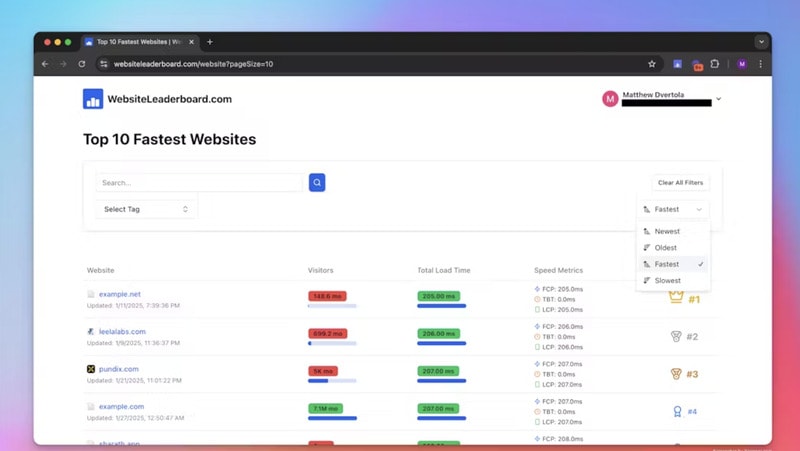This screenshot has width=800, height=451.
Task: Bookmark this page with the star icon
Action: (652, 64)
